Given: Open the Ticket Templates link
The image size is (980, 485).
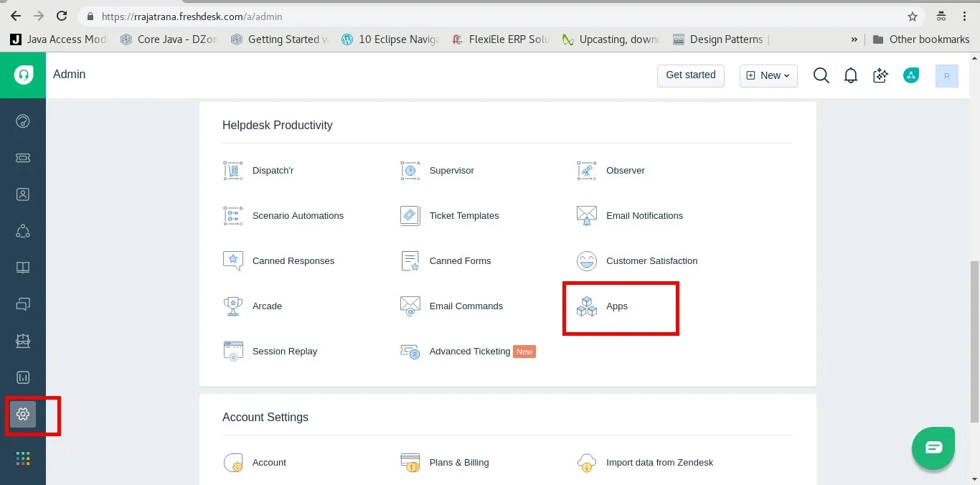Looking at the screenshot, I should click(464, 216).
